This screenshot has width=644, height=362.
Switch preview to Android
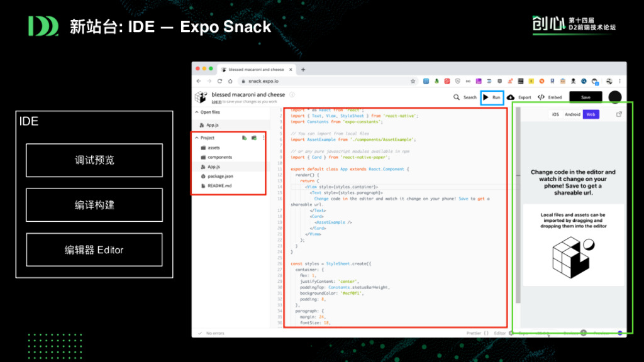coord(572,114)
